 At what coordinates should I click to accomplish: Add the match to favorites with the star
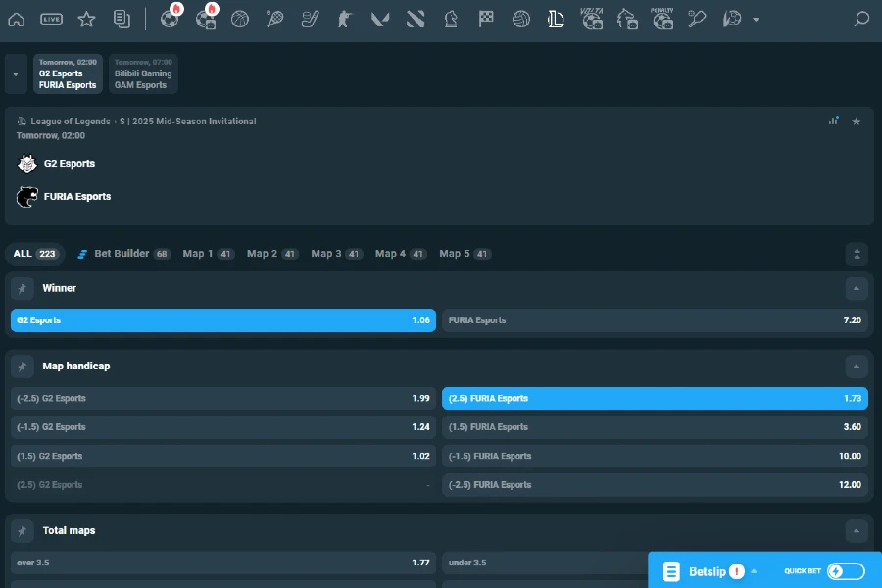(x=857, y=121)
